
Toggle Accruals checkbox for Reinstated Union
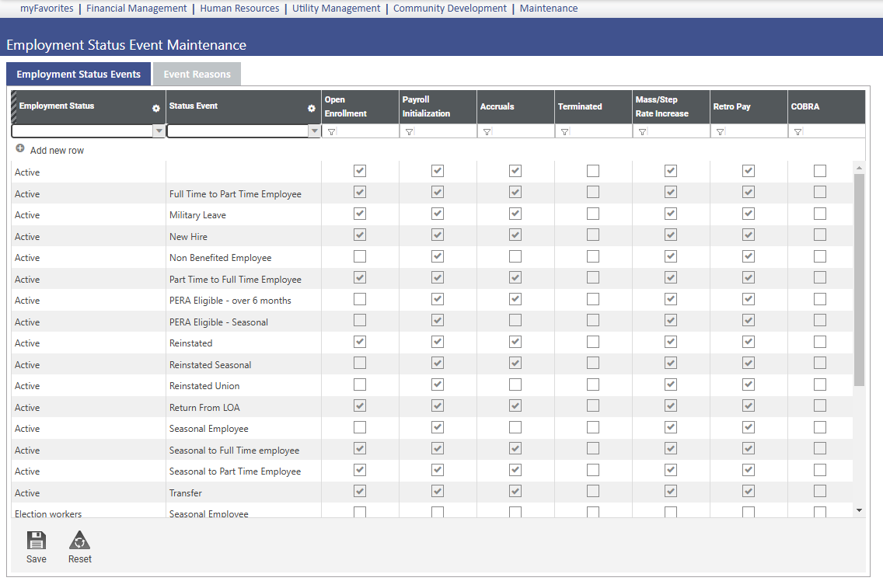coord(515,384)
